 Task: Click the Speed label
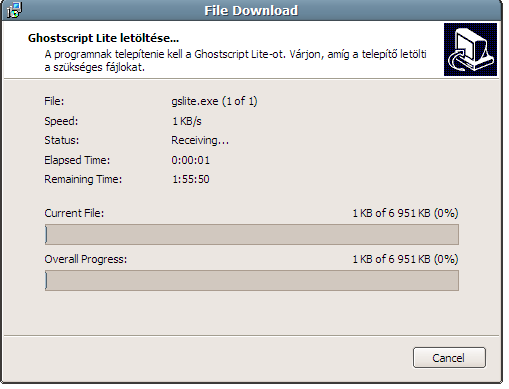coord(61,121)
